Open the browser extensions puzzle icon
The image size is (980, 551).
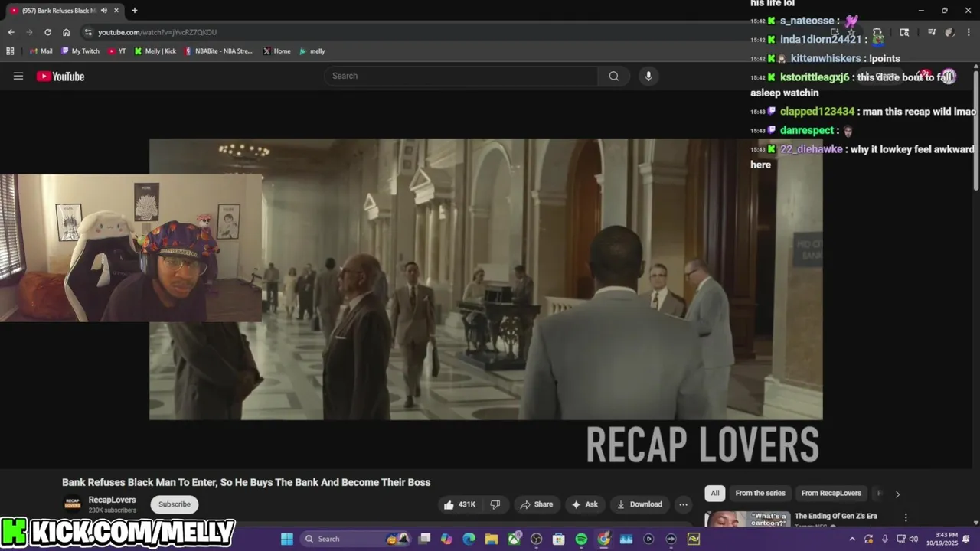pos(877,32)
